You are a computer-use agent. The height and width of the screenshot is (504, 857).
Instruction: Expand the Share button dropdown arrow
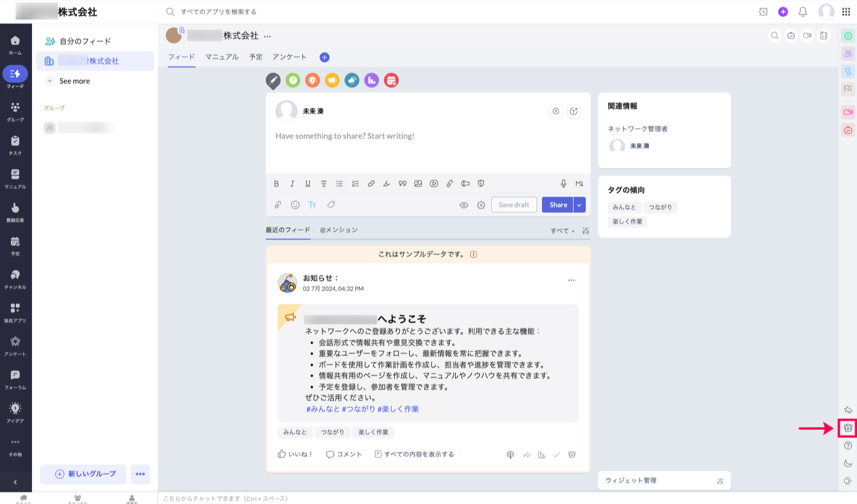pos(579,205)
